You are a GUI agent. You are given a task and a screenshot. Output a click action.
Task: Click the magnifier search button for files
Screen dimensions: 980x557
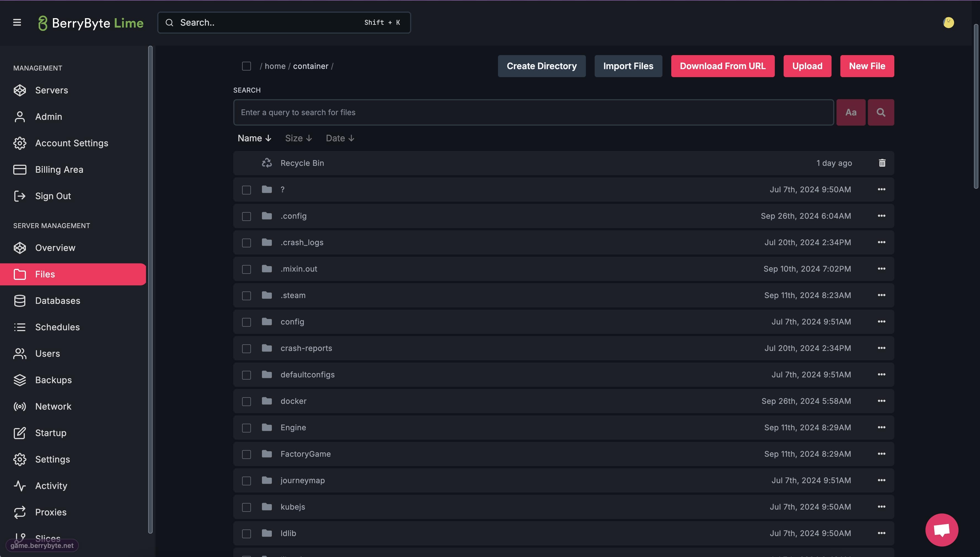[881, 112]
